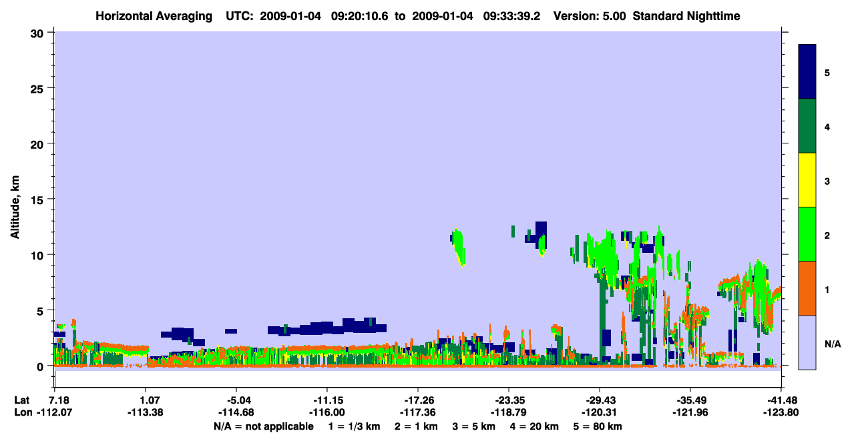868x445 pixels.
Task: Click the lavender N/A color bar segment
Action: pos(807,342)
